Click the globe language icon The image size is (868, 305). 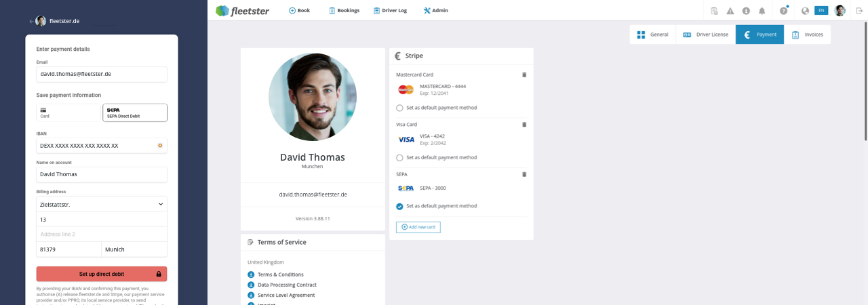coord(805,11)
